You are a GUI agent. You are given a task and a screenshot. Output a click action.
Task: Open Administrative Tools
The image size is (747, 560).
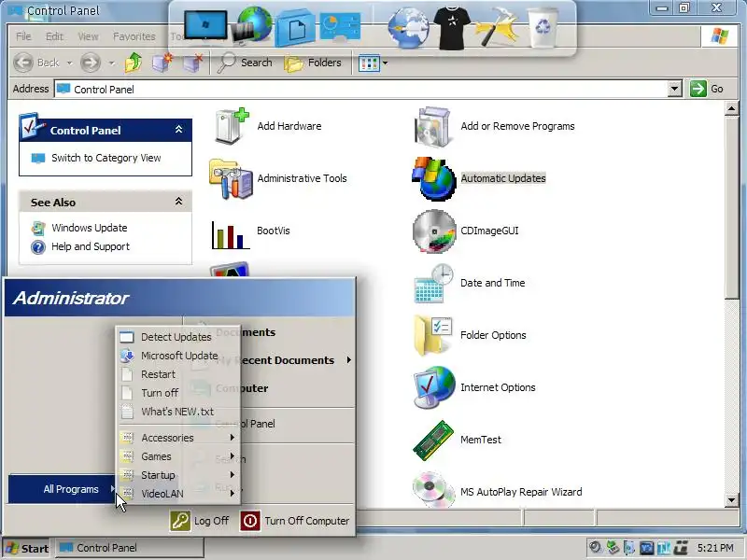tap(278, 178)
